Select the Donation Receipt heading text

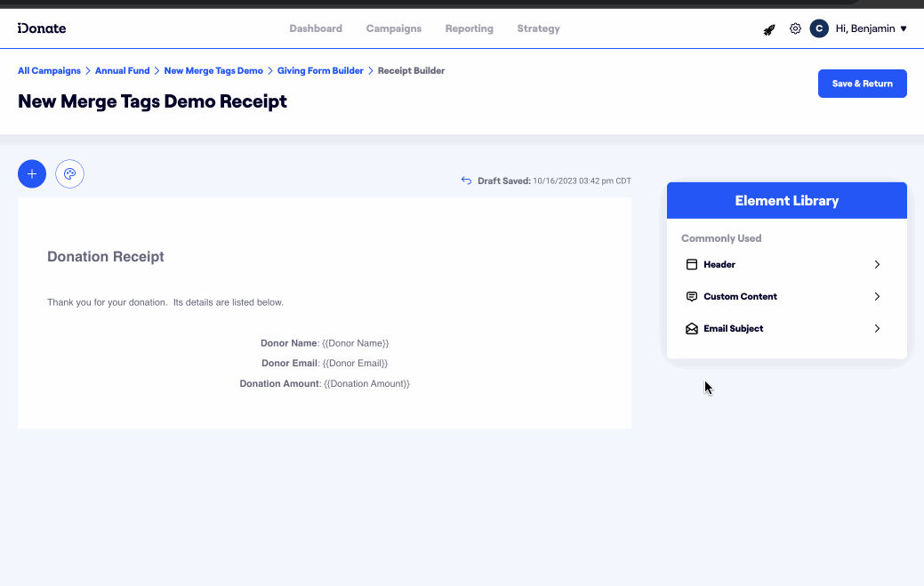[x=106, y=257]
